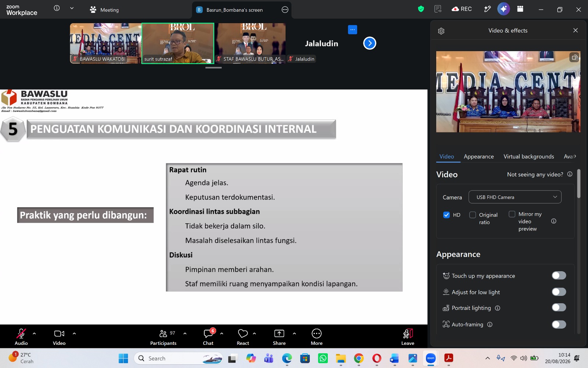The image size is (588, 368).
Task: Click the meeting information icon
Action: tap(57, 8)
